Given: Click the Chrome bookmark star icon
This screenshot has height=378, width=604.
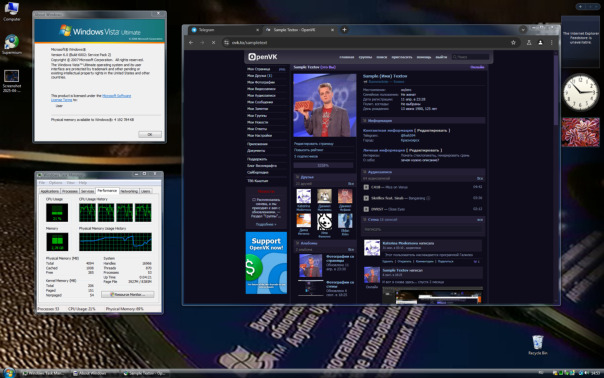Looking at the screenshot, I should tap(513, 43).
